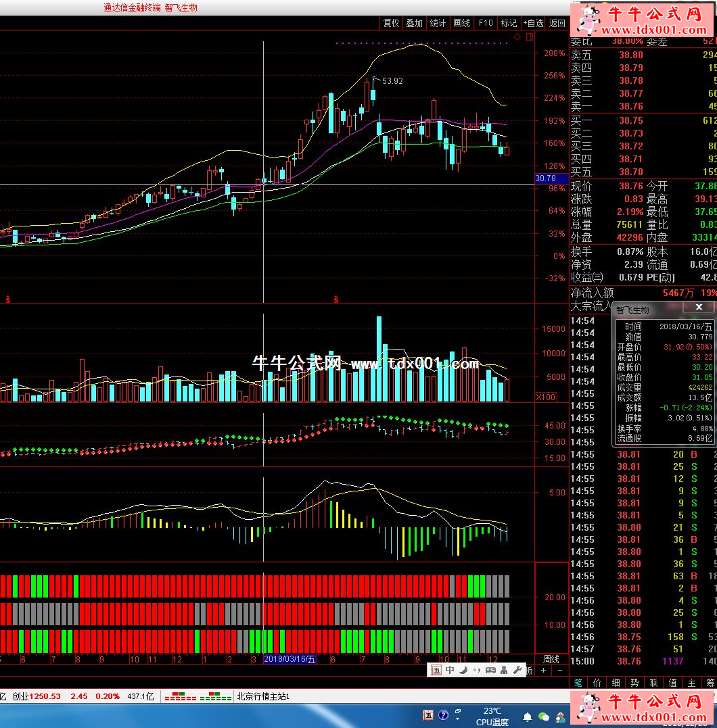Switch to the 笔 tick tab

point(578,683)
